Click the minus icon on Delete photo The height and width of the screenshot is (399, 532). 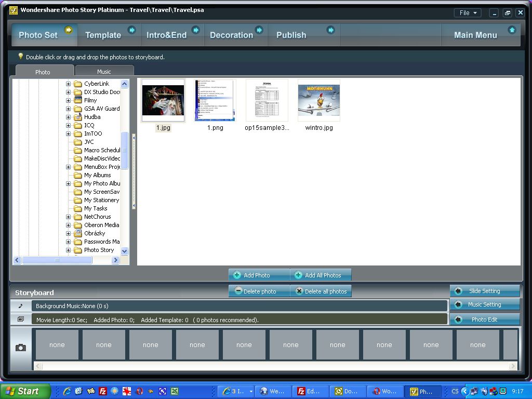[x=238, y=291]
